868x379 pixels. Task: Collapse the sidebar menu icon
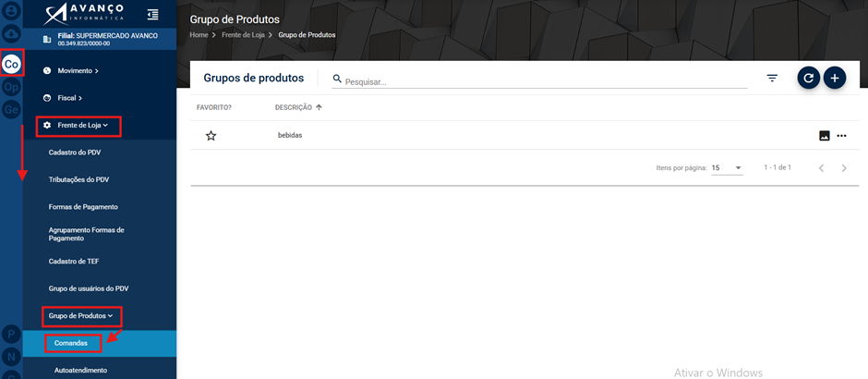click(152, 15)
